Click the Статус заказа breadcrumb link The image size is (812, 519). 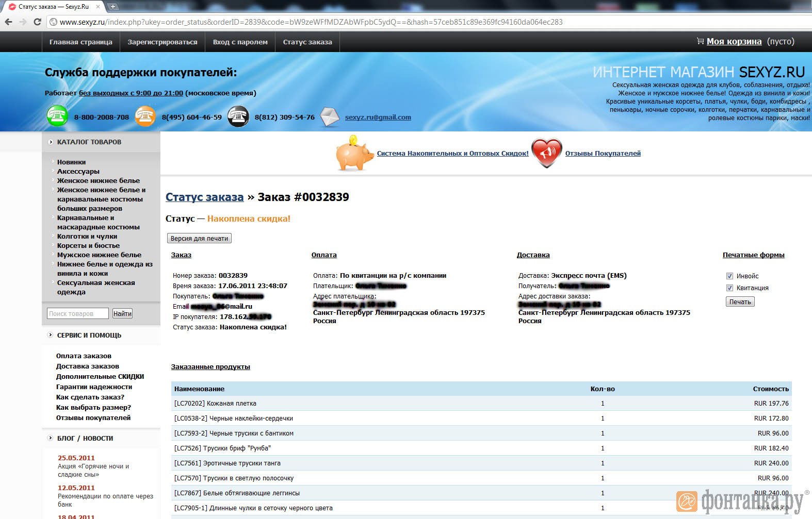[204, 197]
